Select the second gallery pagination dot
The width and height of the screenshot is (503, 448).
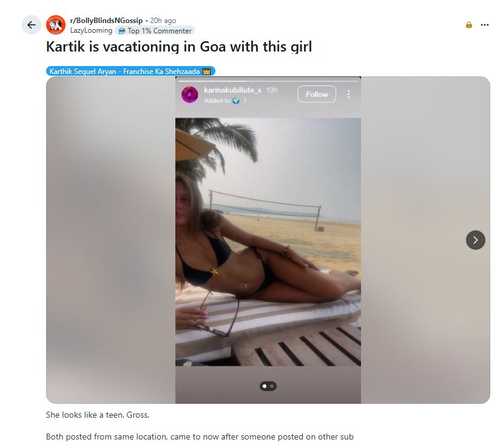click(x=272, y=386)
